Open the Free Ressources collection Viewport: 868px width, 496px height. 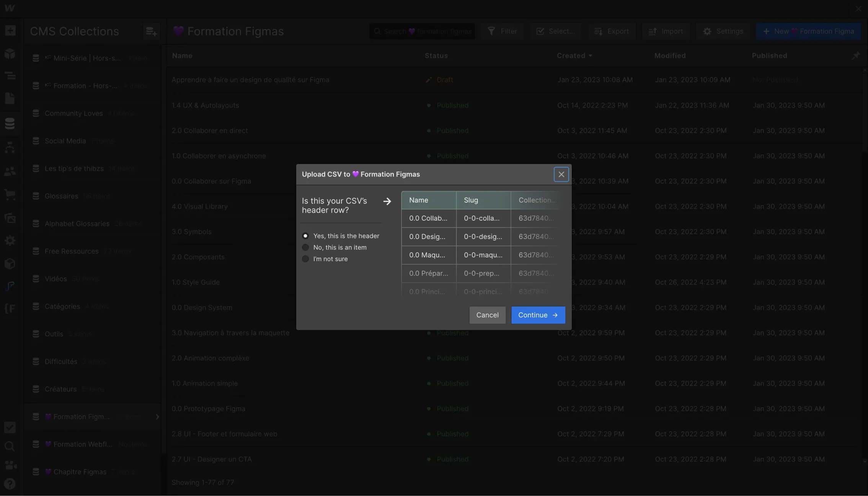coord(92,251)
